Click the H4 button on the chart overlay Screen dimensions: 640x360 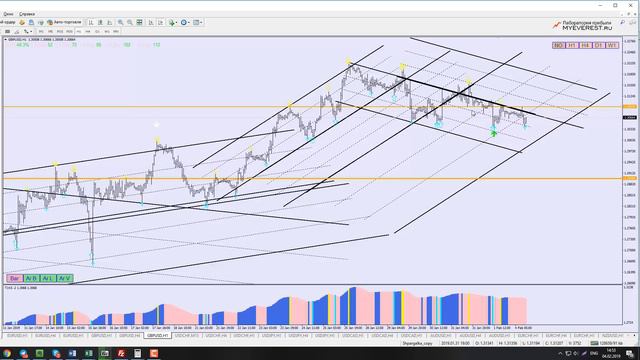(585, 45)
